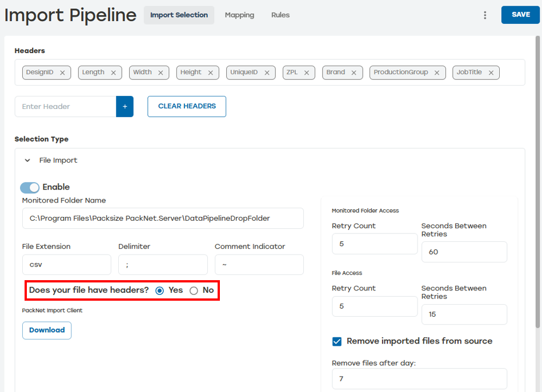Click the 'PackNet Import Client' label
The height and width of the screenshot is (392, 542).
pyautogui.click(x=52, y=310)
